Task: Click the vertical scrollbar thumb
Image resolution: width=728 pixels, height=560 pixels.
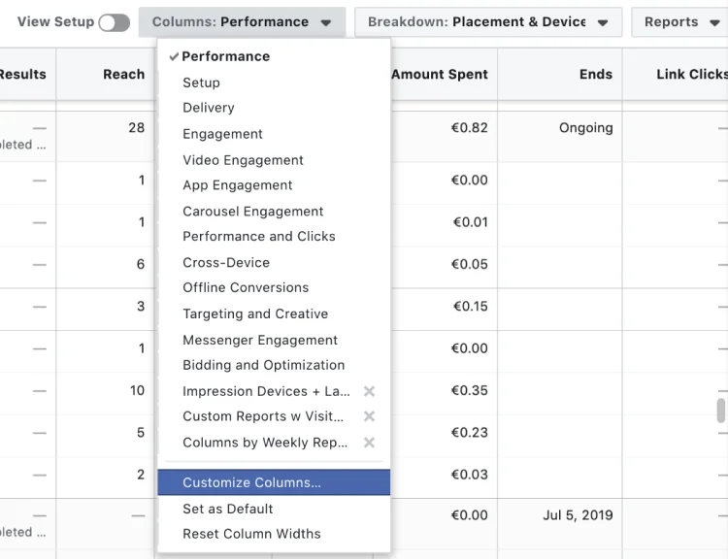Action: 721,411
